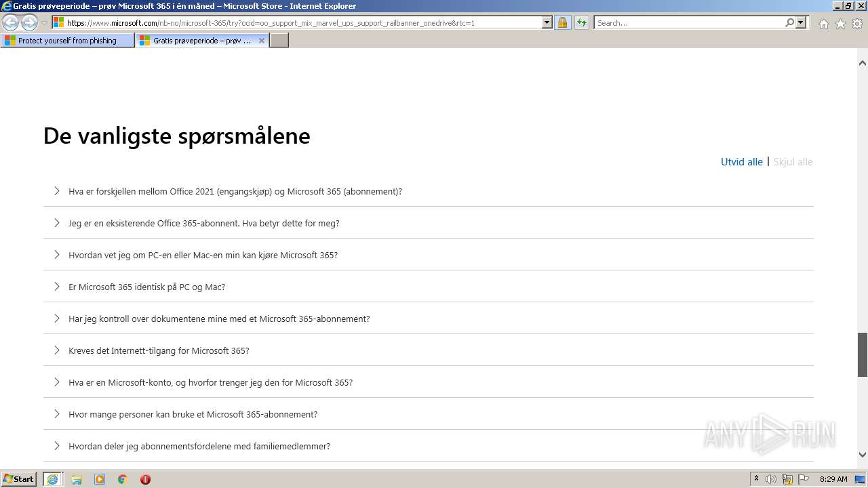Click the Start button
The image size is (868, 488).
click(19, 479)
